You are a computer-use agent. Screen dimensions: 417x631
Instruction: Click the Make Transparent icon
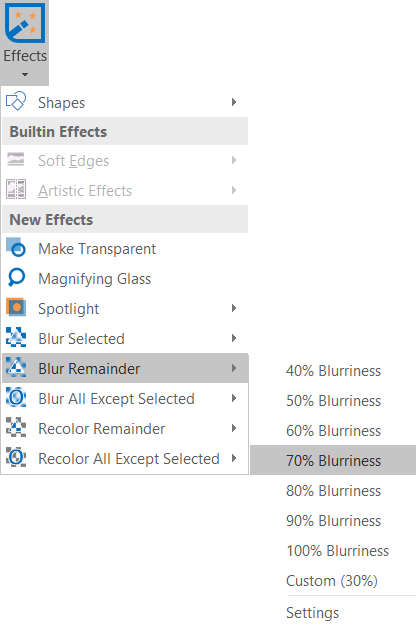point(16,247)
